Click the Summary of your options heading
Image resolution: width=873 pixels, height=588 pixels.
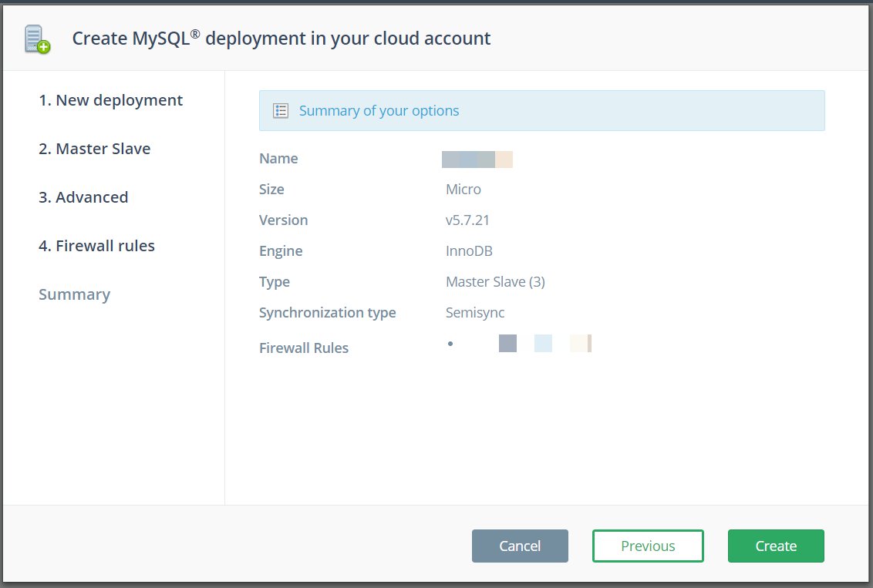(x=379, y=111)
